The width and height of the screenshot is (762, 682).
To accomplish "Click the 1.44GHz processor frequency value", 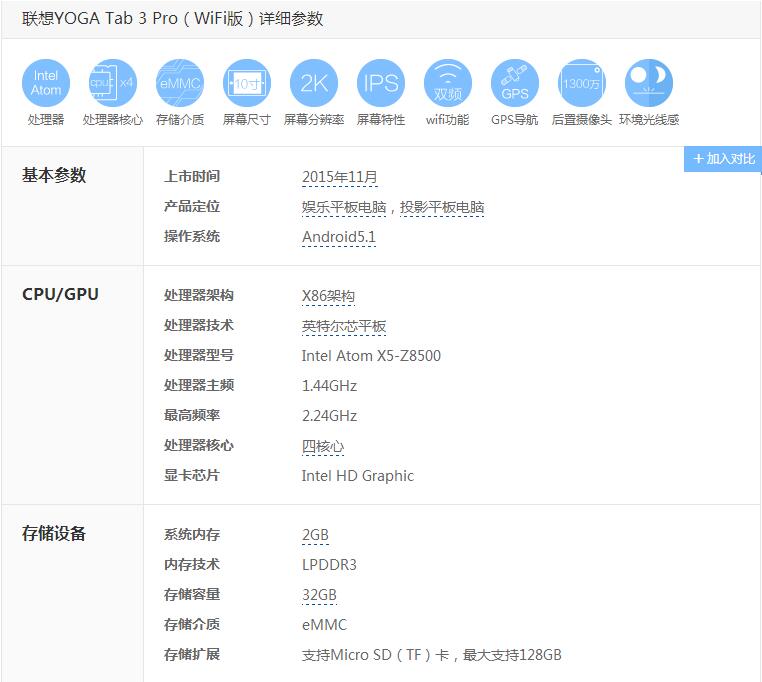I will click(329, 386).
